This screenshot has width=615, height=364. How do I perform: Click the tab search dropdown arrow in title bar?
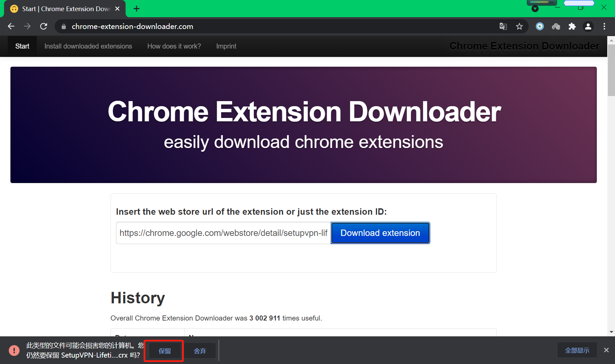(535, 9)
